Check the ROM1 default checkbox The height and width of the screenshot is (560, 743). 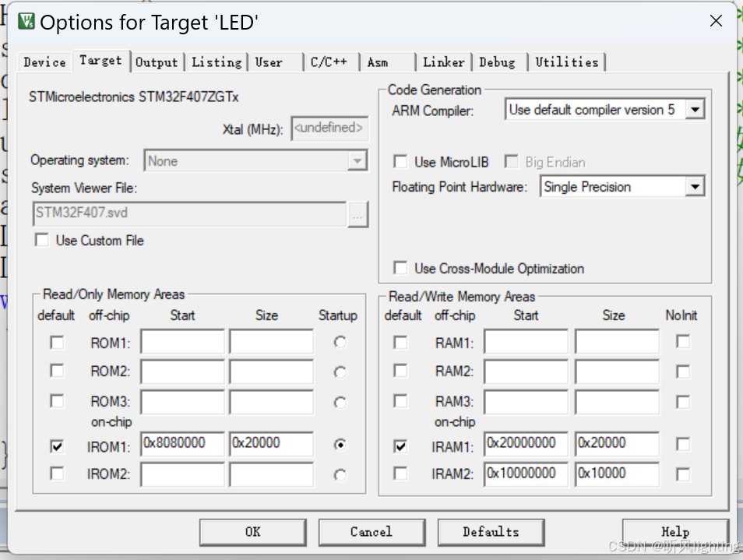click(x=57, y=343)
